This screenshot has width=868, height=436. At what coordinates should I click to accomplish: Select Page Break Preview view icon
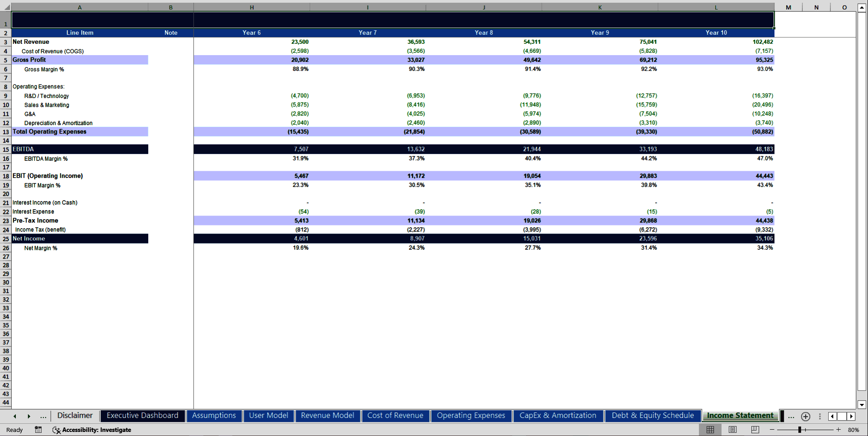coord(754,430)
